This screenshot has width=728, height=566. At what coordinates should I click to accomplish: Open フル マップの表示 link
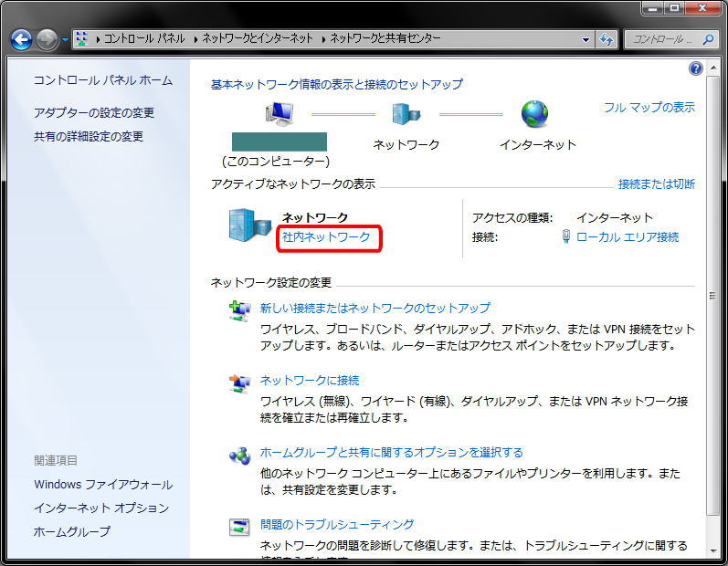(649, 107)
